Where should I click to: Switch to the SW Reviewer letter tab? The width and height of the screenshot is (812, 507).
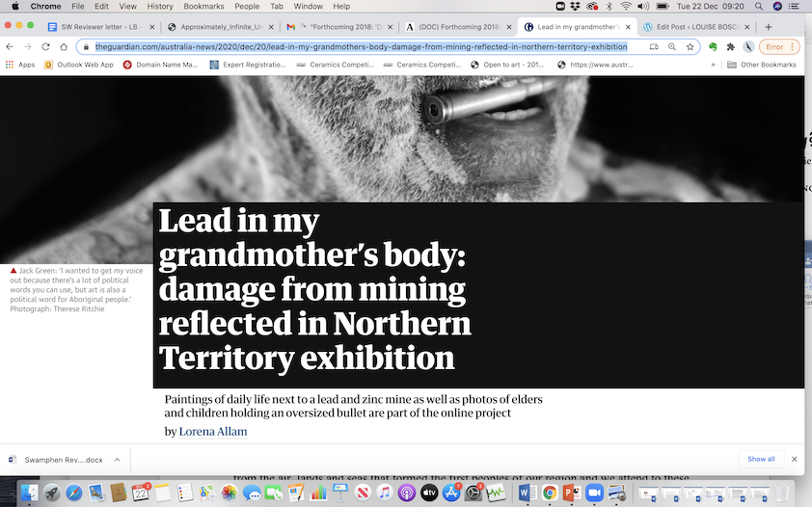(99, 27)
